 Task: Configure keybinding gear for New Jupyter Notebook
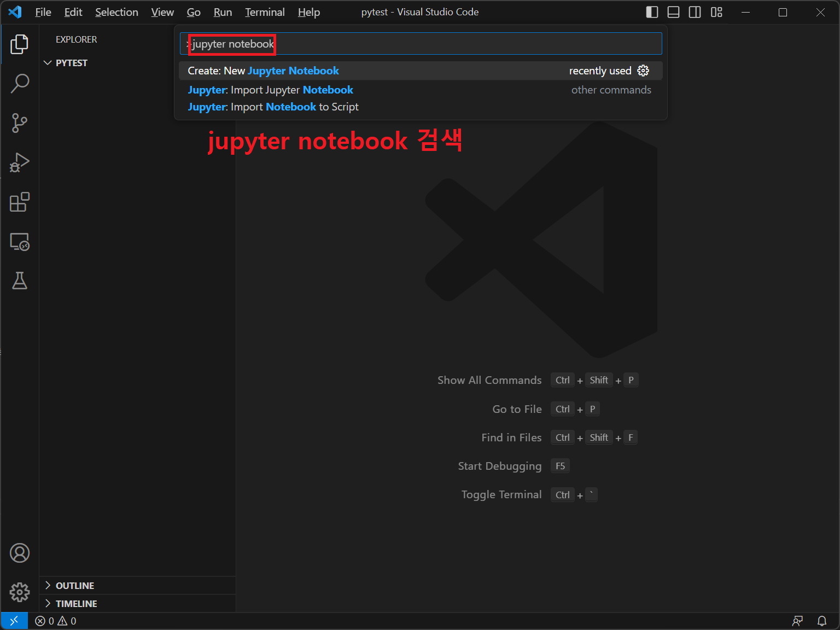[x=643, y=71]
